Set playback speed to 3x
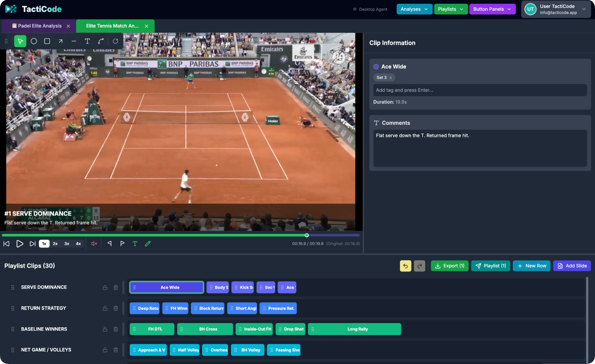The width and height of the screenshot is (595, 364). coord(67,244)
